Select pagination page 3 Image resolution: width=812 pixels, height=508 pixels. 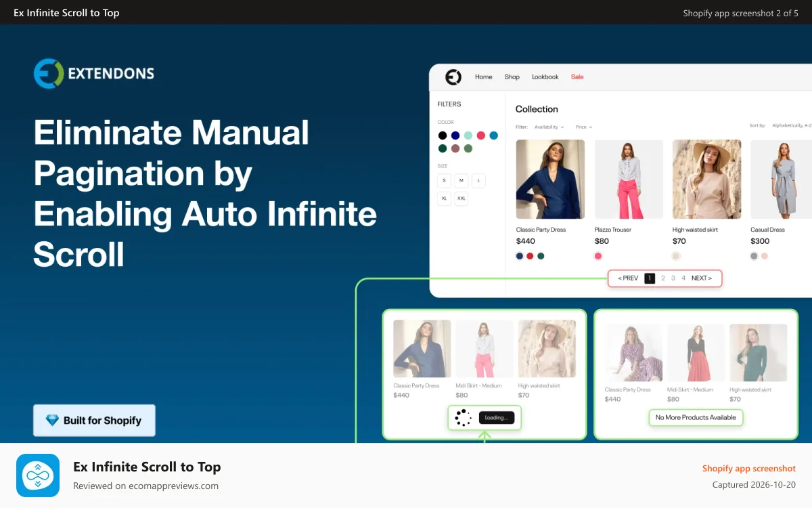pyautogui.click(x=673, y=278)
